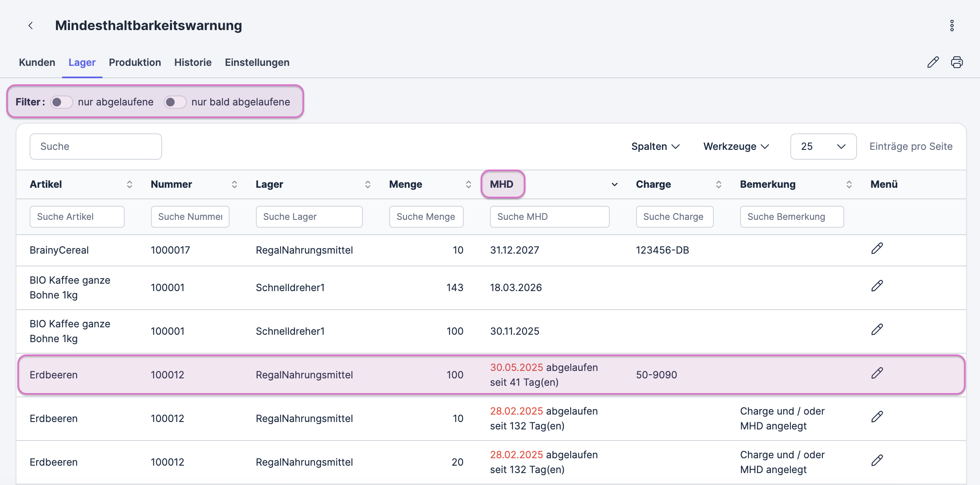Sort table by Menge column arrows
The width and height of the screenshot is (980, 485).
tap(468, 184)
